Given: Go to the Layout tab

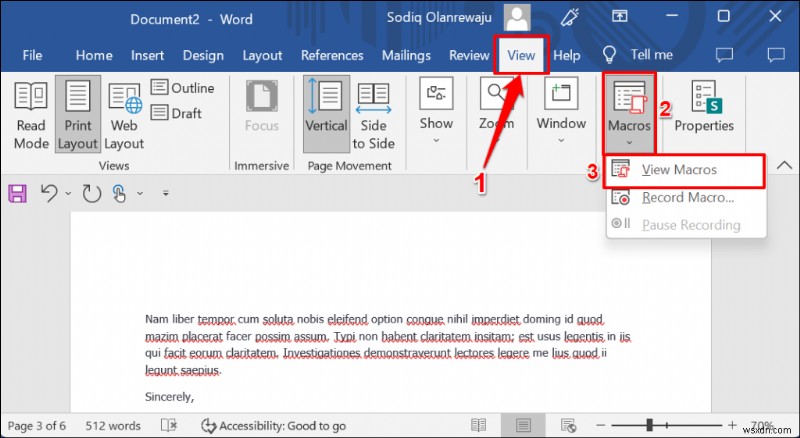Looking at the screenshot, I should [262, 55].
